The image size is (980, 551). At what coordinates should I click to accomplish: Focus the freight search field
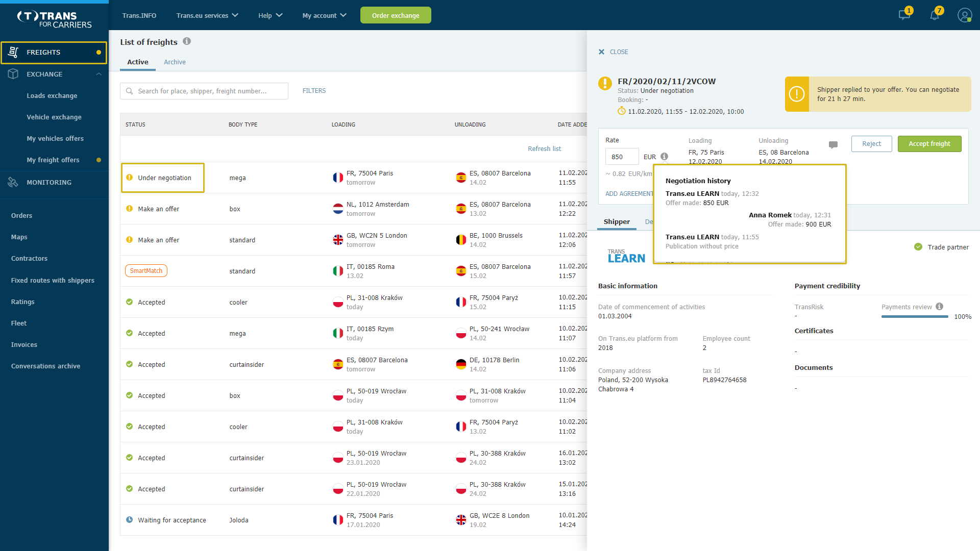(204, 91)
